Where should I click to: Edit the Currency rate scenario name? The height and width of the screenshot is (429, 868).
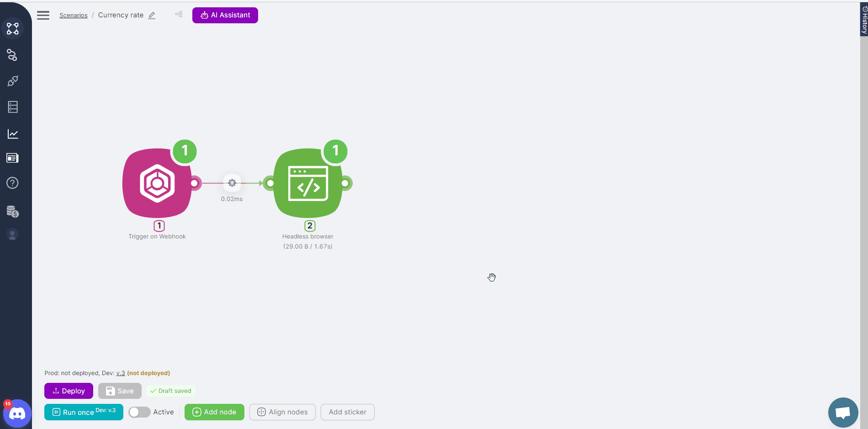152,15
